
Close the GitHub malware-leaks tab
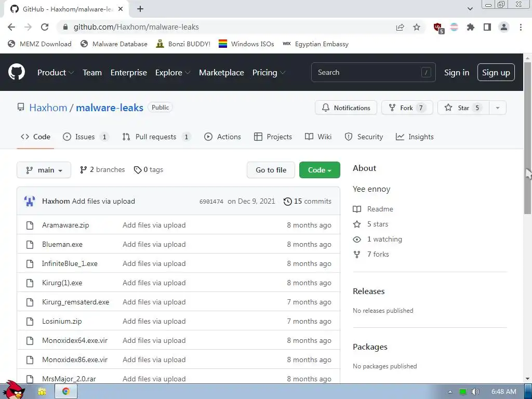(x=121, y=9)
